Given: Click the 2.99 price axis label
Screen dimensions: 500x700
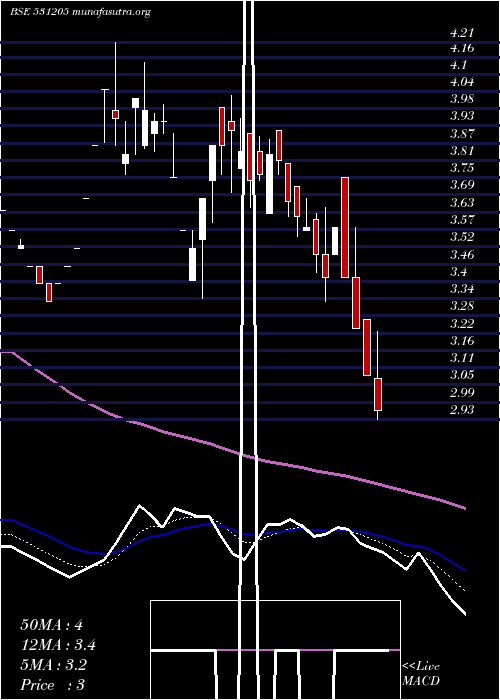Looking at the screenshot, I should point(462,393).
